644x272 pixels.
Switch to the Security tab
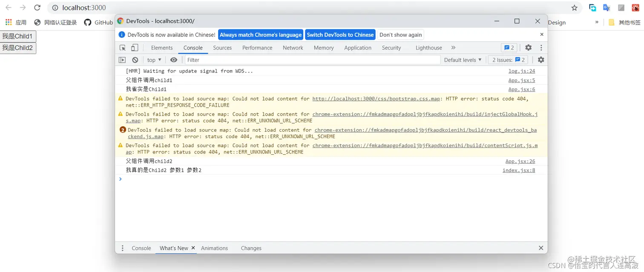[x=391, y=48]
